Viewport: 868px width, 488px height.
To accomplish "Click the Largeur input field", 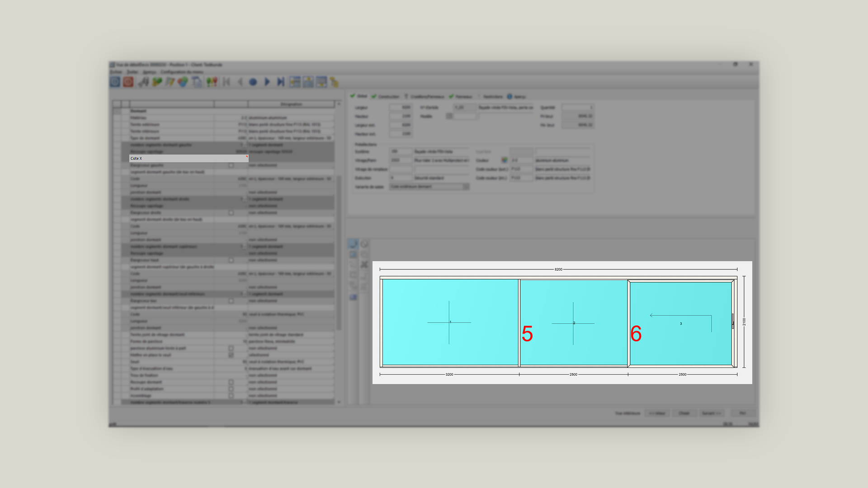I will [401, 108].
